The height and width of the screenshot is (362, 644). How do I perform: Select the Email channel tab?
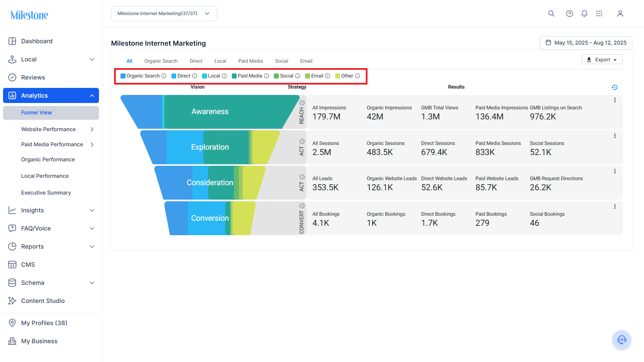(x=306, y=61)
